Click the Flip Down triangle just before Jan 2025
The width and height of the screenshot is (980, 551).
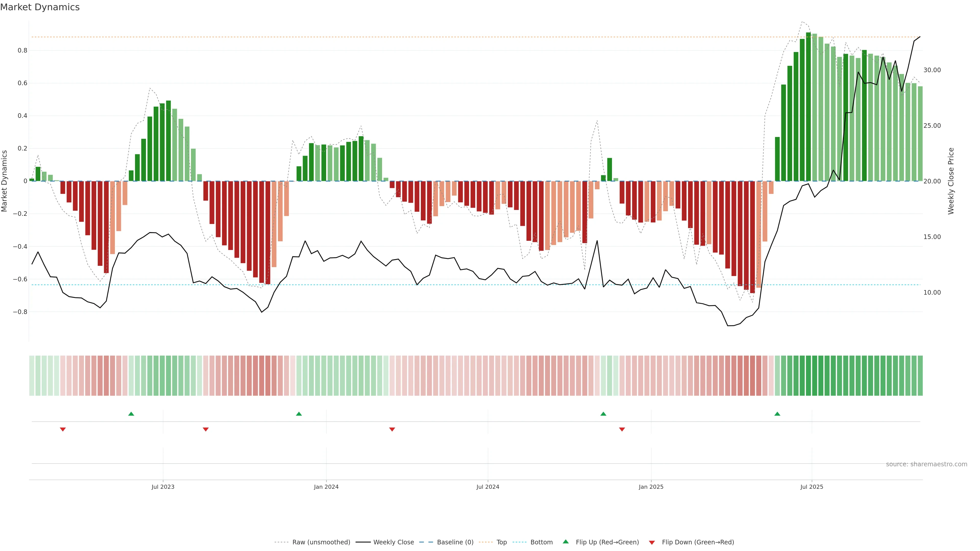coord(622,429)
